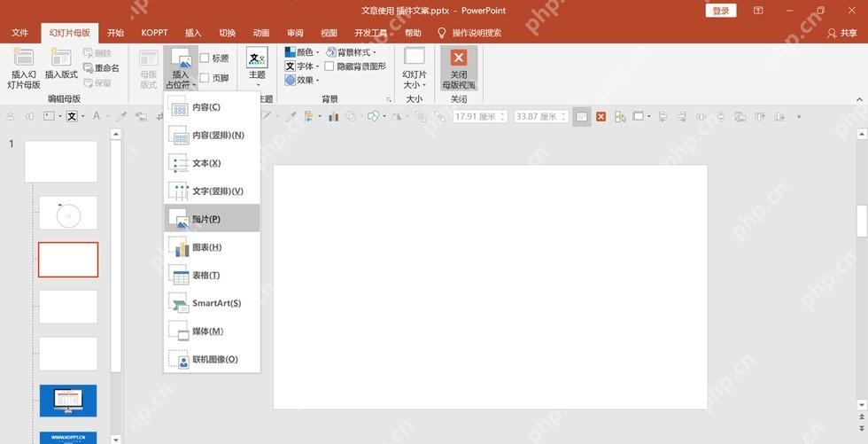The height and width of the screenshot is (444, 868).
Task: Open Effects (效果) dropdown
Action: [302, 81]
